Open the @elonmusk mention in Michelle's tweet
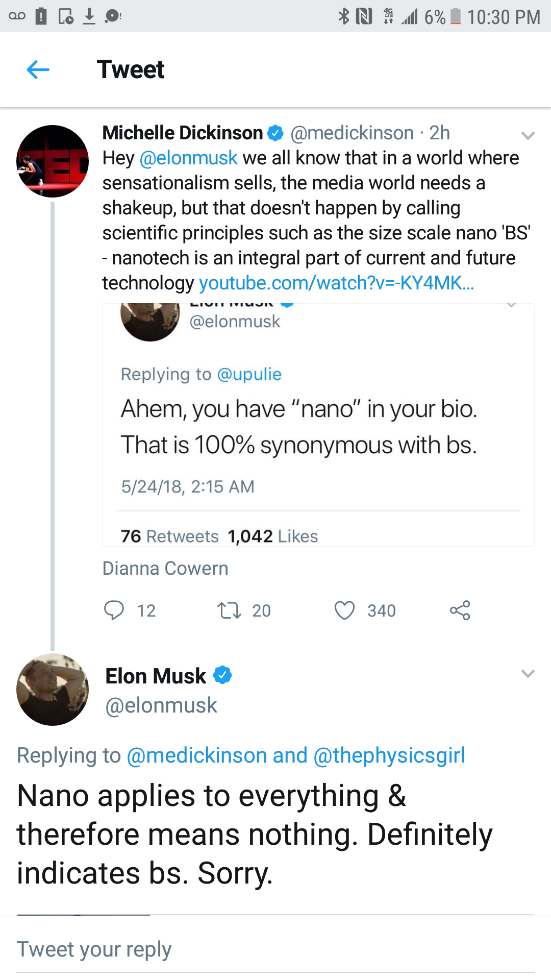Viewport: 551px width, 980px height. coord(188,158)
